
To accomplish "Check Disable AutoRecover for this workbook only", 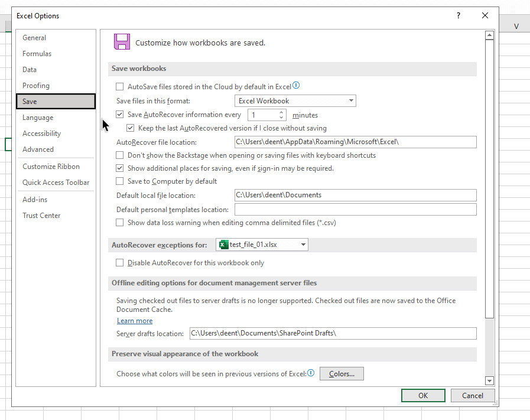I will [120, 263].
